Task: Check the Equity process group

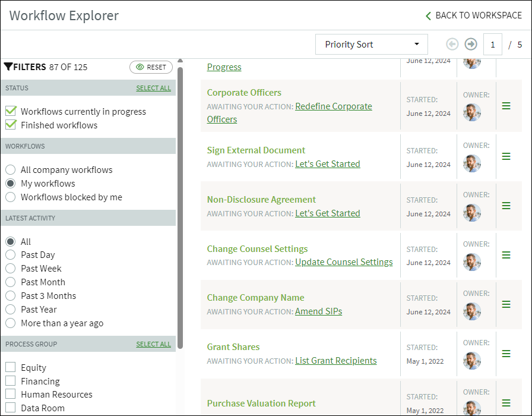Action: point(11,367)
